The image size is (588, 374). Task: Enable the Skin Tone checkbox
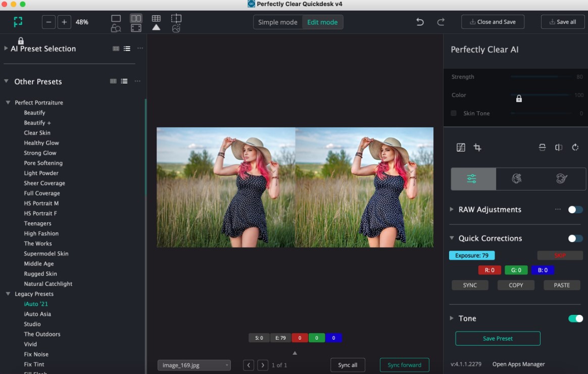pyautogui.click(x=454, y=113)
